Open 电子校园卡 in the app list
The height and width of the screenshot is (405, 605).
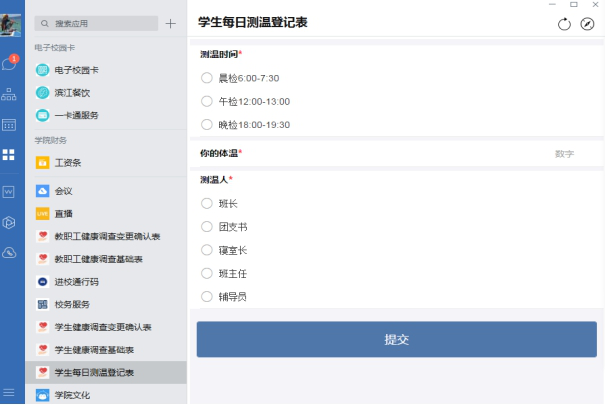tap(70, 70)
